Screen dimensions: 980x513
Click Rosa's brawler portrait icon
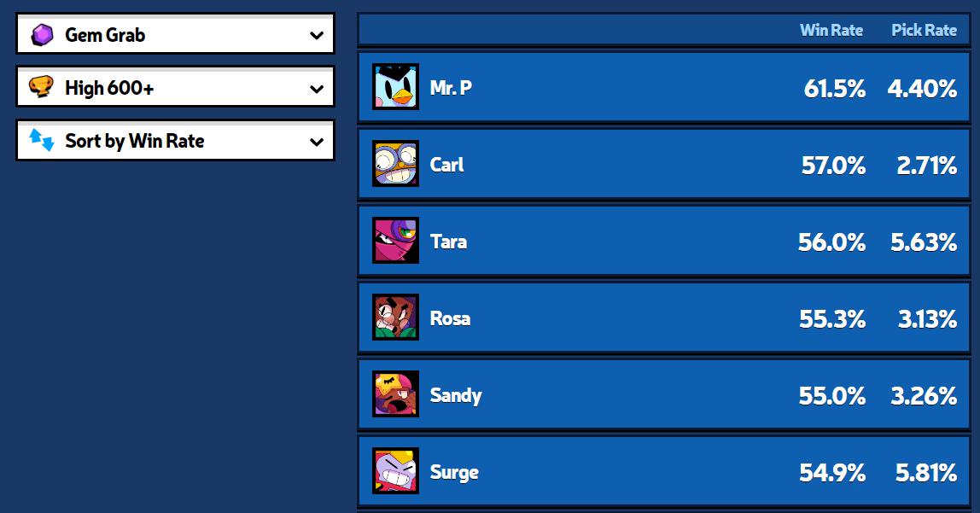click(395, 318)
